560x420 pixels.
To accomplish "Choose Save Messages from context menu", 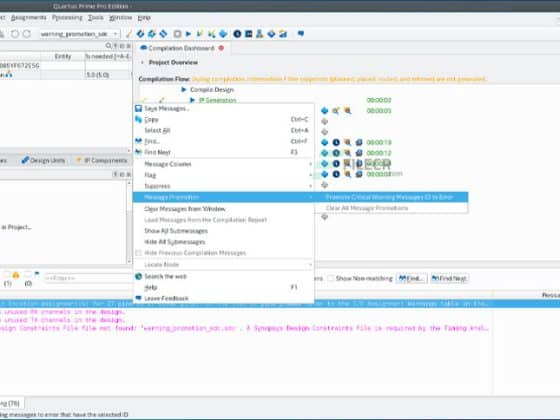I will [224, 109].
